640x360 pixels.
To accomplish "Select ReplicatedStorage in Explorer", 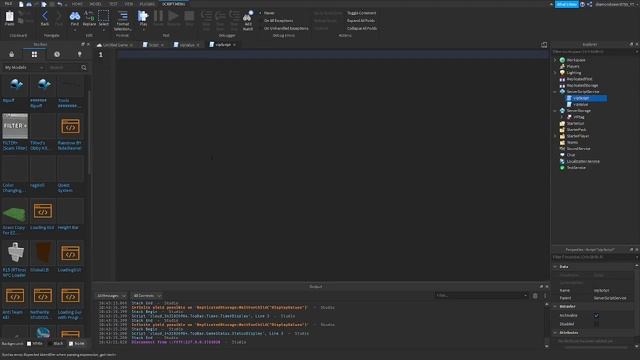I will [582, 85].
